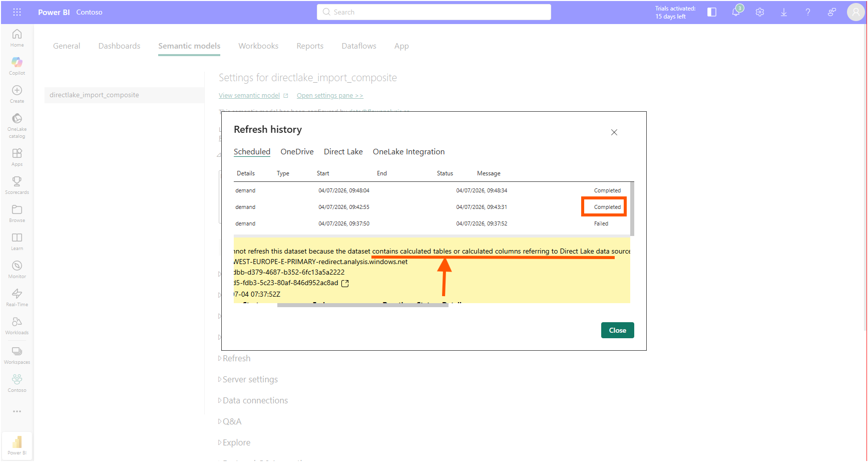Open Apps from the sidebar
Screen dimensions: 868x462
[17, 157]
